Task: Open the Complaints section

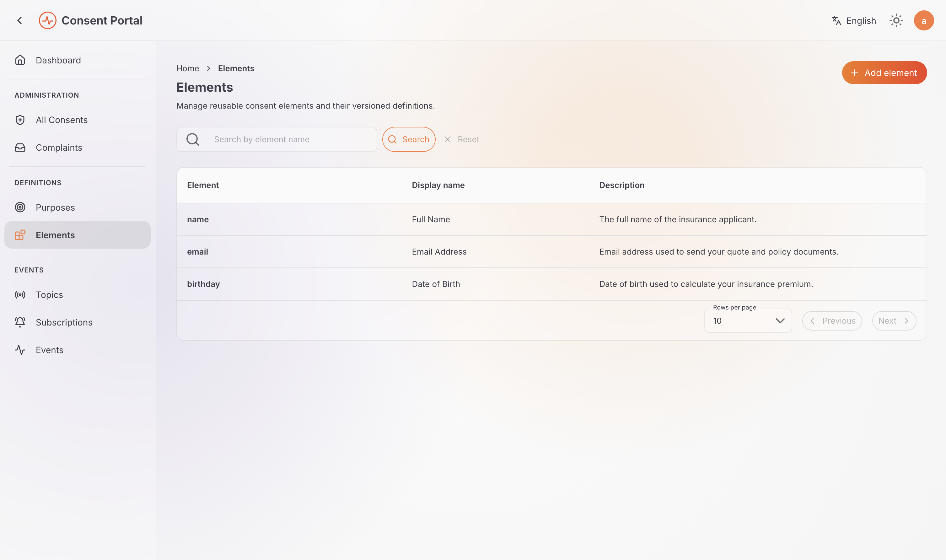Action: 77,148
